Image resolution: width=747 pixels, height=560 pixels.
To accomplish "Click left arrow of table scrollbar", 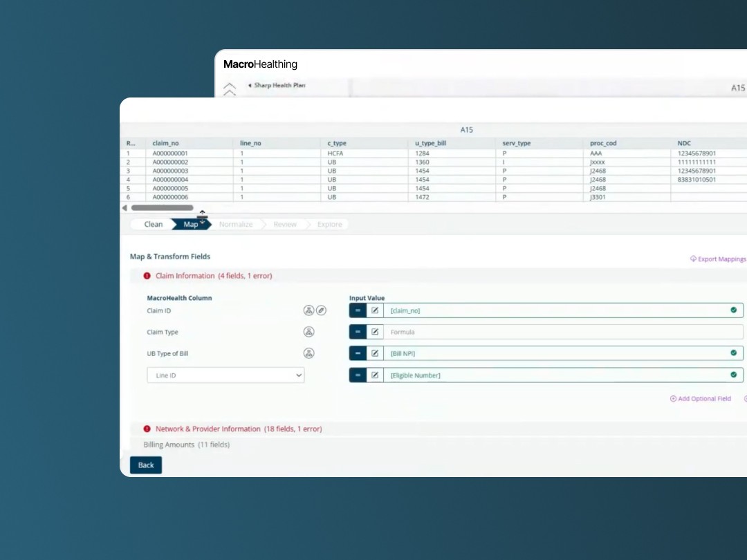I will [124, 207].
